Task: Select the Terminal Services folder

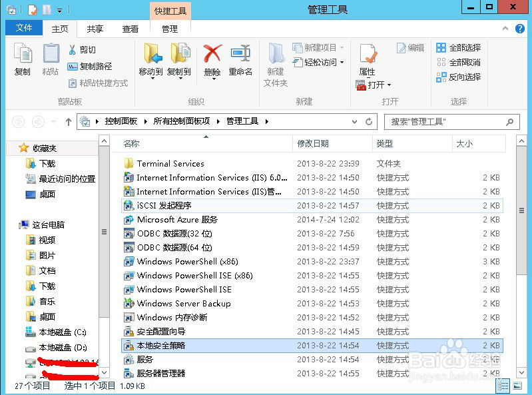Action: click(x=312, y=164)
